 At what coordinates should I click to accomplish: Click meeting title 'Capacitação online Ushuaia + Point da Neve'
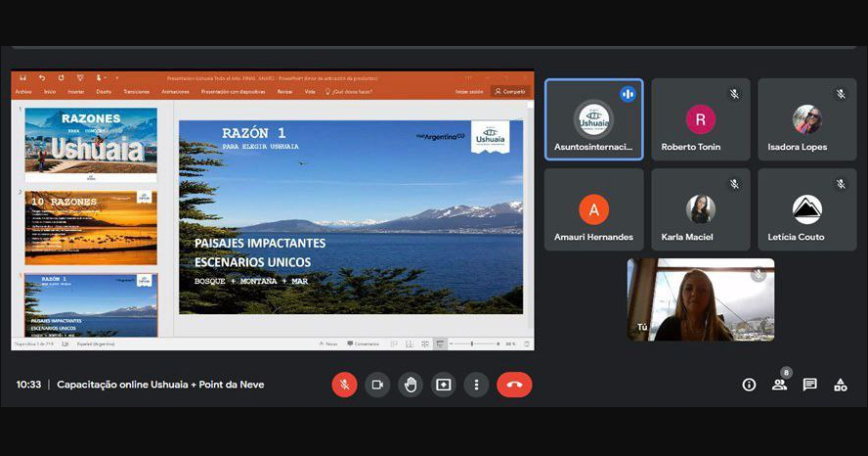click(x=160, y=385)
